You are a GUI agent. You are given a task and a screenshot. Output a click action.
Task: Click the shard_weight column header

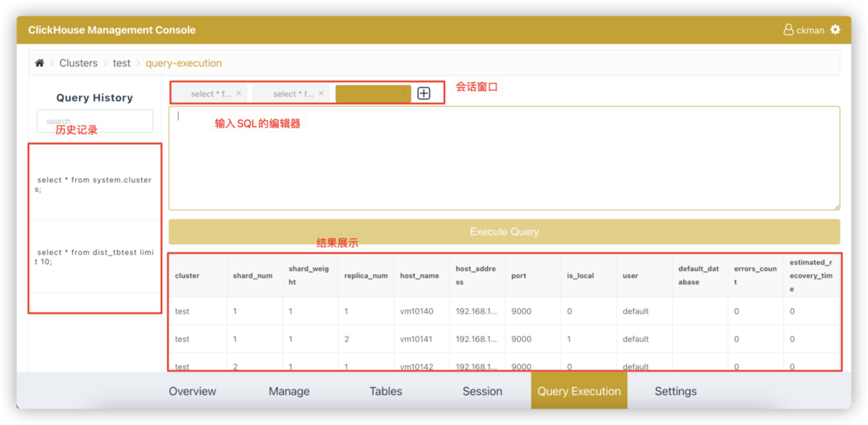(x=309, y=276)
